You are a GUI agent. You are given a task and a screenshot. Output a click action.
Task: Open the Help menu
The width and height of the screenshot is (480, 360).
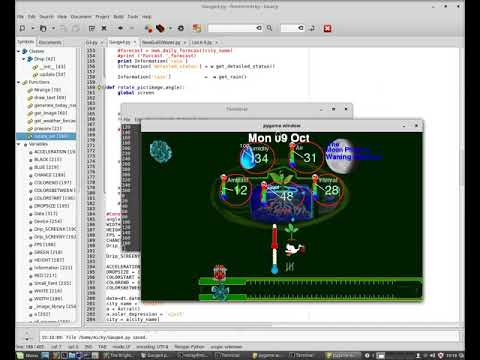(x=147, y=16)
